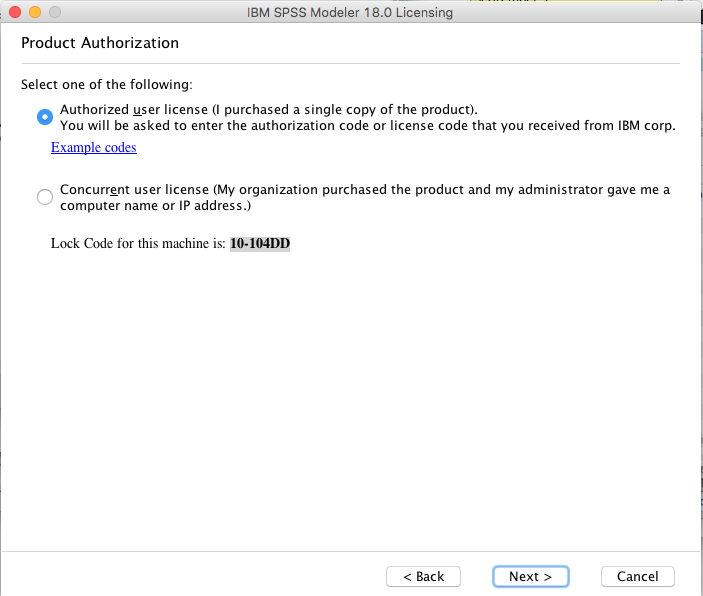The image size is (703, 596).
Task: Click empty space left of Back button
Action: tap(200, 576)
